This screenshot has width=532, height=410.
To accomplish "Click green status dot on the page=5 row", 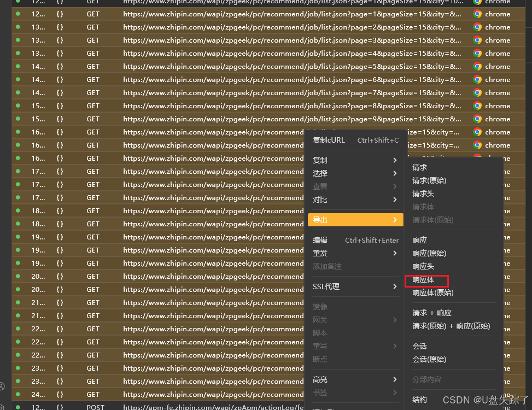I will (x=18, y=66).
